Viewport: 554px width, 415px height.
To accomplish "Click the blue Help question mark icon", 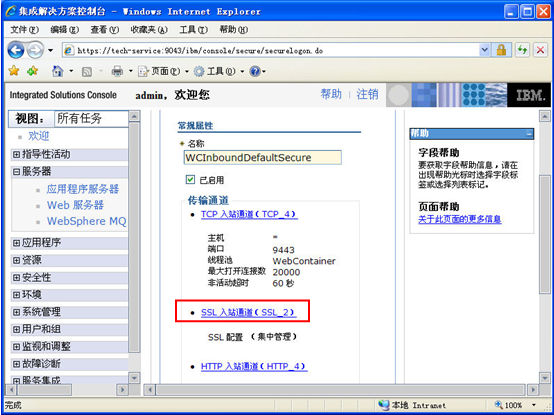I will pos(255,71).
